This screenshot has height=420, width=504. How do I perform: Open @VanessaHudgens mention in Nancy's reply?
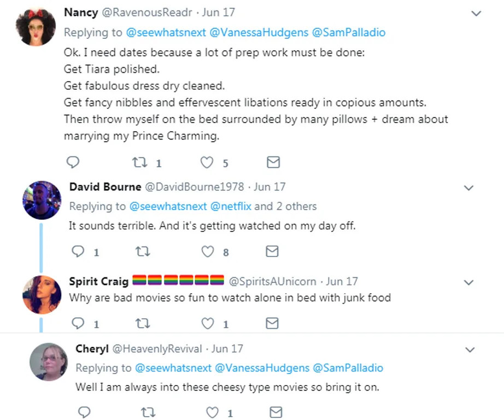[259, 32]
